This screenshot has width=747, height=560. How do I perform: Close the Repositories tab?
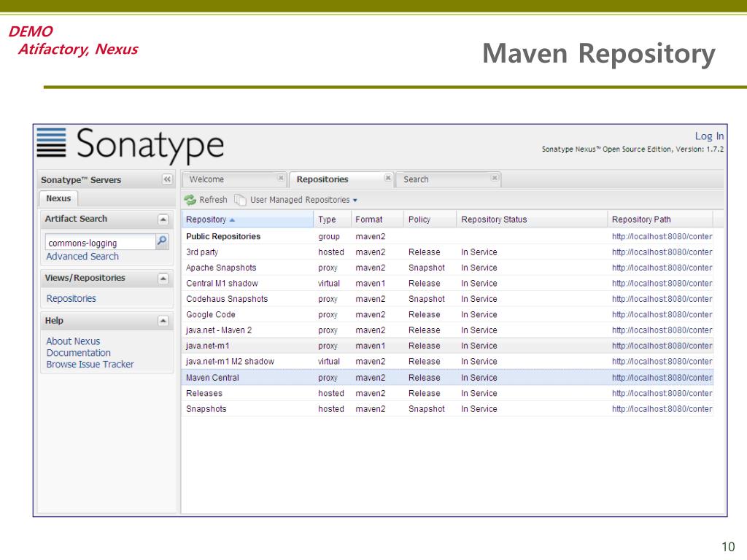coord(388,178)
